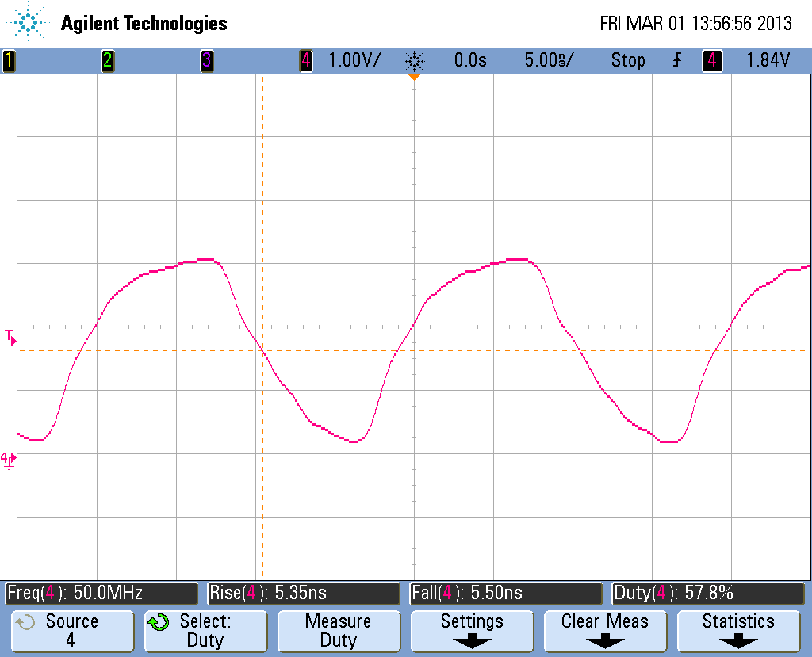Click the acquisition mode starburst icon
The image size is (812, 657).
(414, 61)
